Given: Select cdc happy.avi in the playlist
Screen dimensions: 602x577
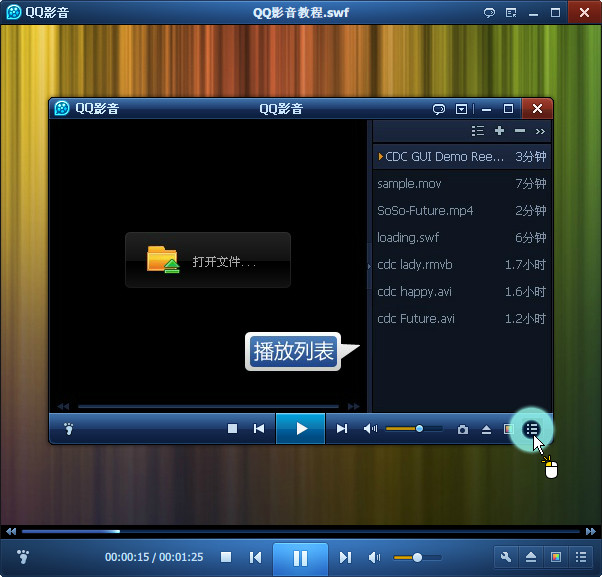Looking at the screenshot, I should (462, 291).
